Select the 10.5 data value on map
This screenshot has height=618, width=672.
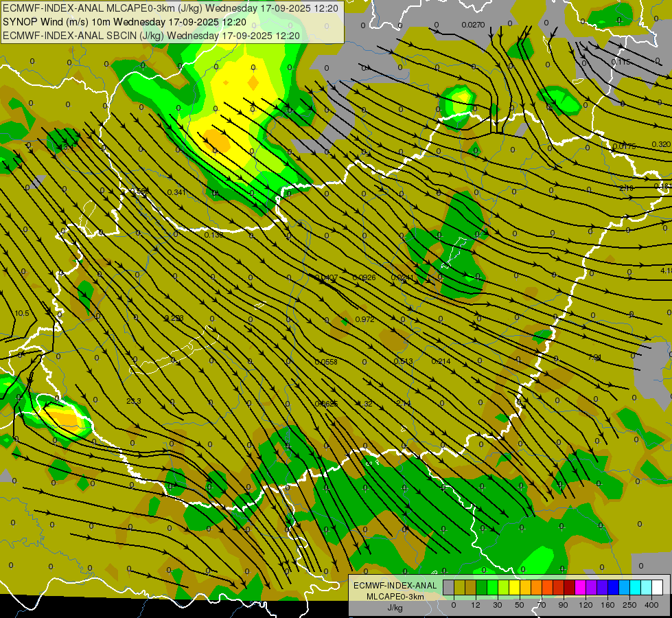[x=22, y=313]
